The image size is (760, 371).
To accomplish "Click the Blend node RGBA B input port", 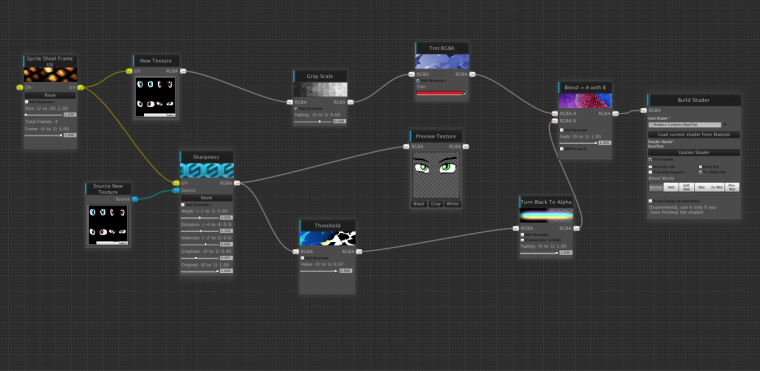I will tap(555, 120).
